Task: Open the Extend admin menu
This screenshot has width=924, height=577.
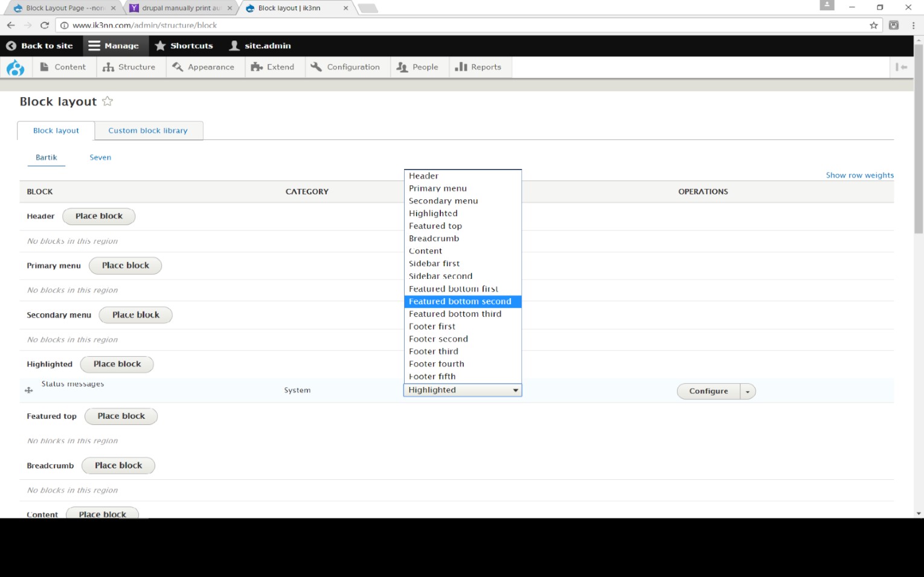Action: click(273, 67)
